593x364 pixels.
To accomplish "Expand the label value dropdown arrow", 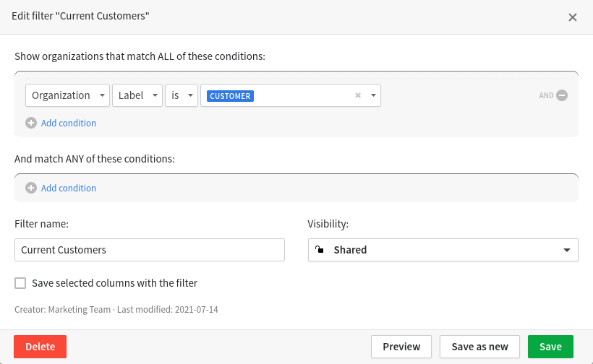I will click(x=373, y=95).
